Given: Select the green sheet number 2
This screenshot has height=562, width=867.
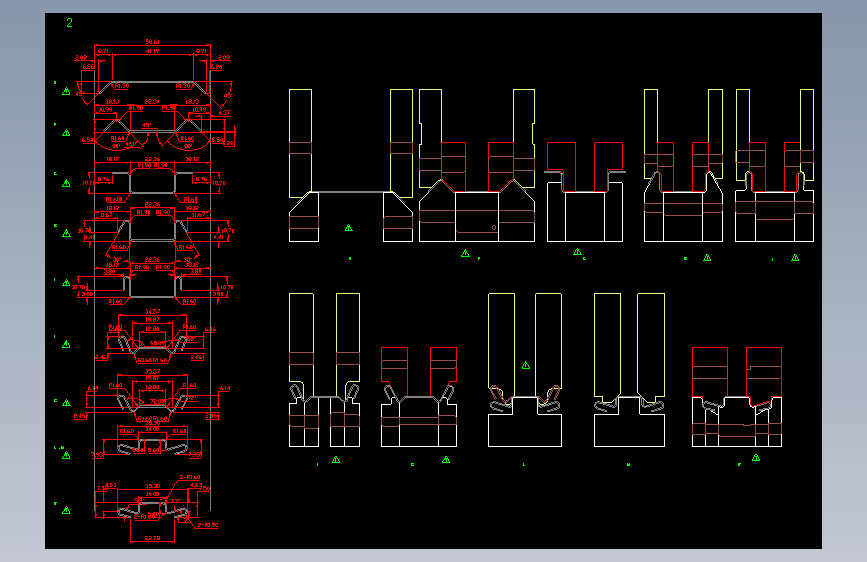Looking at the screenshot, I should click(x=69, y=23).
